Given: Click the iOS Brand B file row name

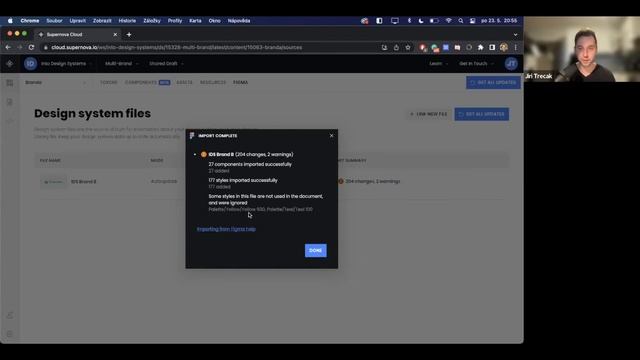Looking at the screenshot, I should click(83, 182).
